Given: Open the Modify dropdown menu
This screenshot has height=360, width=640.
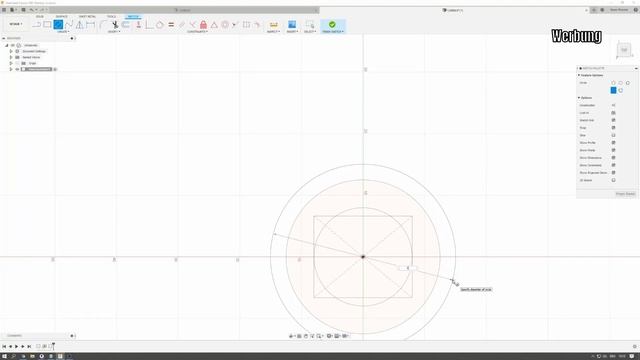Looking at the screenshot, I should coord(114,31).
